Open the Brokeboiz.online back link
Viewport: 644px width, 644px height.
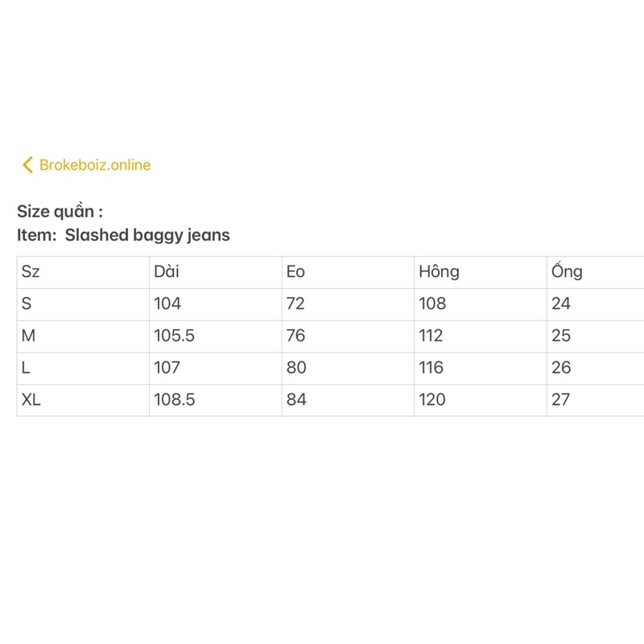tap(94, 165)
